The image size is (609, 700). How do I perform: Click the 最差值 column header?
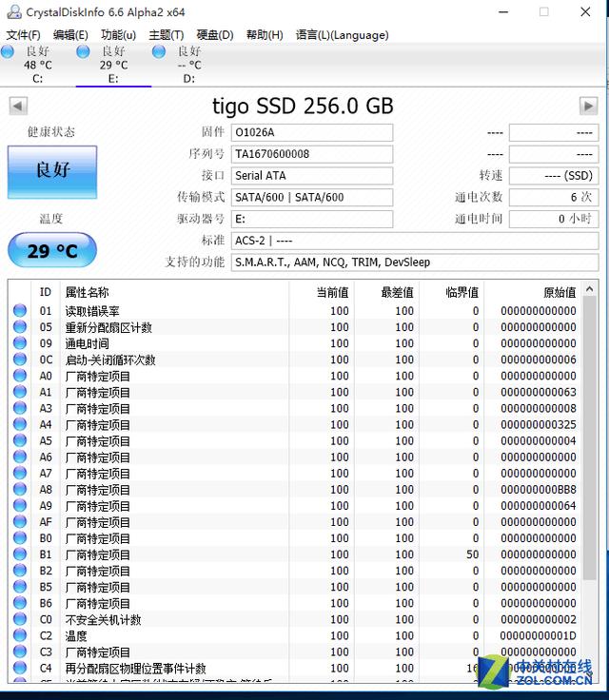pyautogui.click(x=386, y=292)
